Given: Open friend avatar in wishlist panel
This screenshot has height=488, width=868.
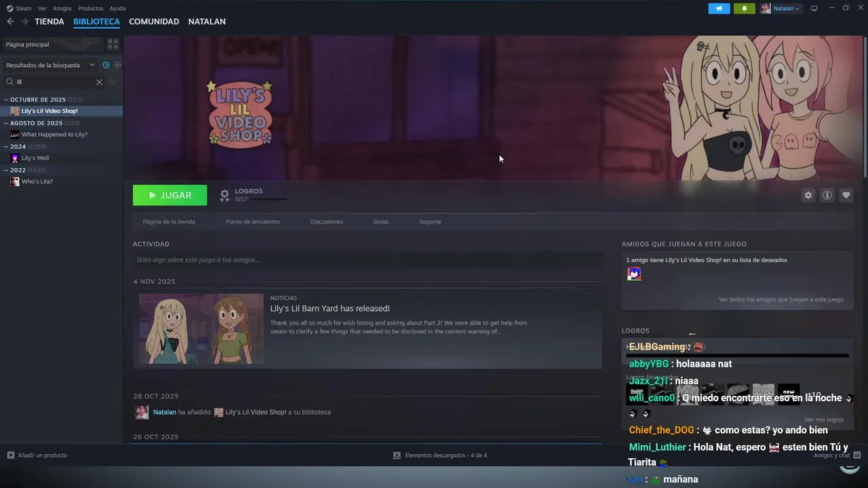Looking at the screenshot, I should tap(634, 274).
